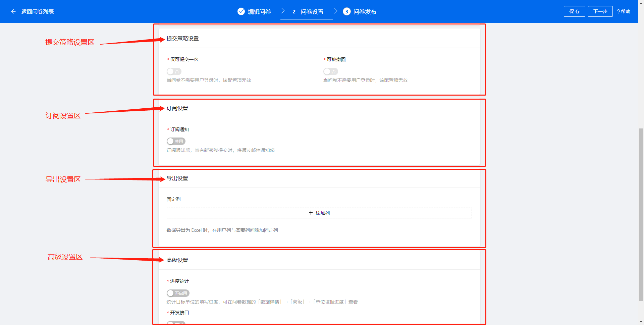This screenshot has width=644, height=325.
Task: Click the vertical page scrollbar thumb
Action: tap(641, 215)
